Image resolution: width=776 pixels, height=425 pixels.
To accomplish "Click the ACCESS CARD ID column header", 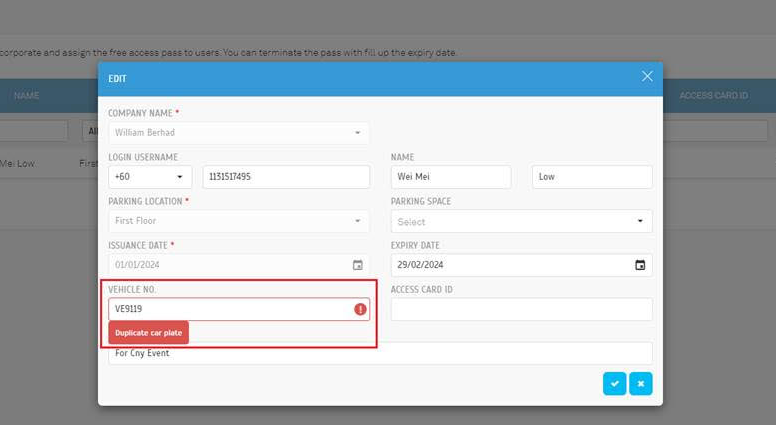I will coord(713,96).
